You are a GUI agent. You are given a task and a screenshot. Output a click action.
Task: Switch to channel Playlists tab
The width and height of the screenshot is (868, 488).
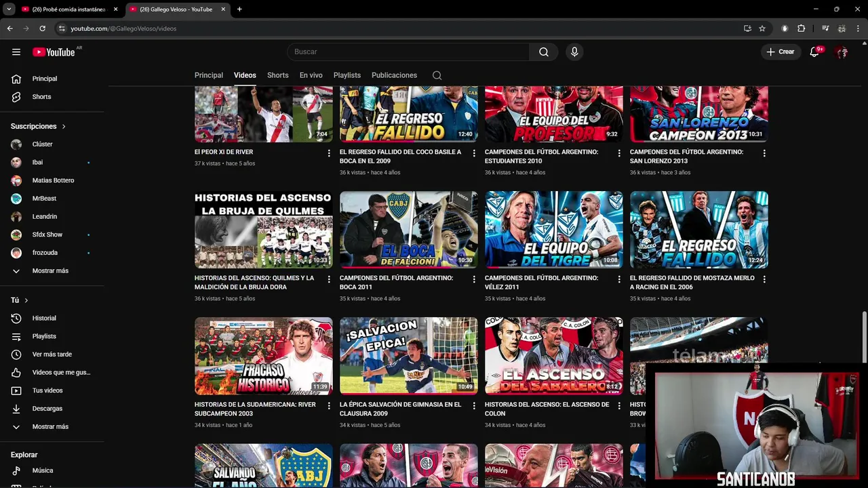[347, 75]
